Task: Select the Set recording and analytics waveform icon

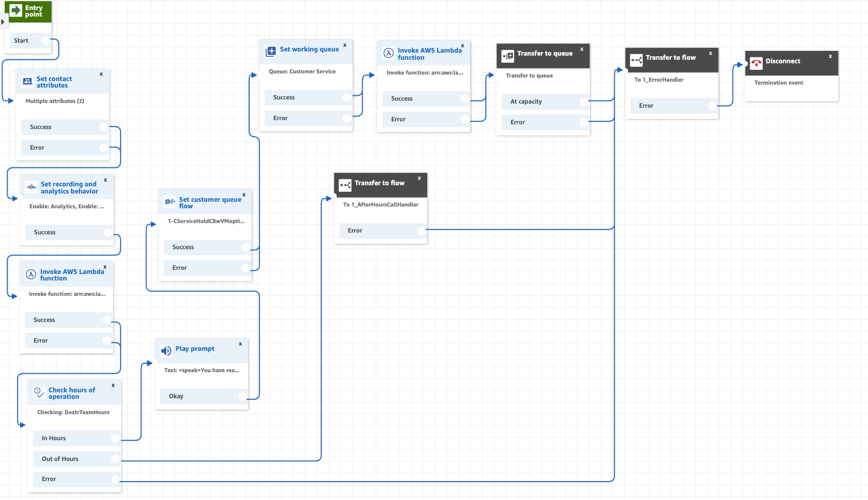Action: pos(31,187)
